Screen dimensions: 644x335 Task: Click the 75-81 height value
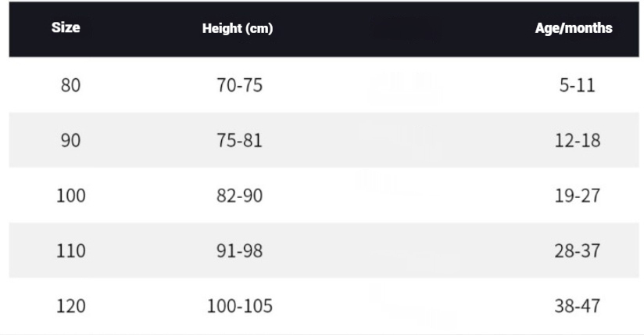point(239,139)
